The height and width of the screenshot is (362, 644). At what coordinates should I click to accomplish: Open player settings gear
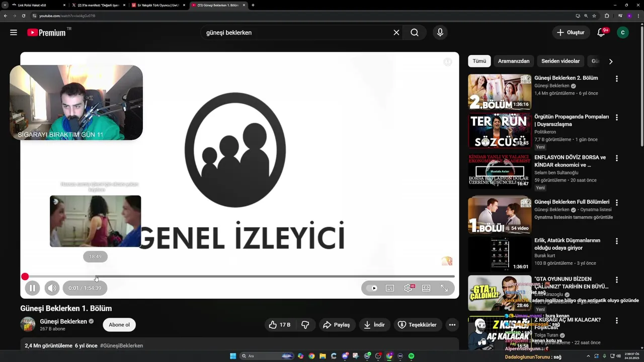point(408,288)
